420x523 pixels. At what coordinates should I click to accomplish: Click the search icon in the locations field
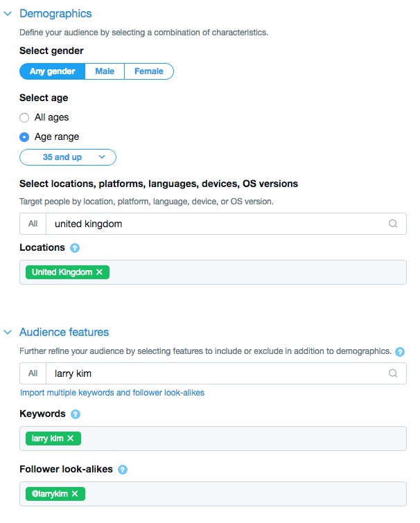point(393,224)
